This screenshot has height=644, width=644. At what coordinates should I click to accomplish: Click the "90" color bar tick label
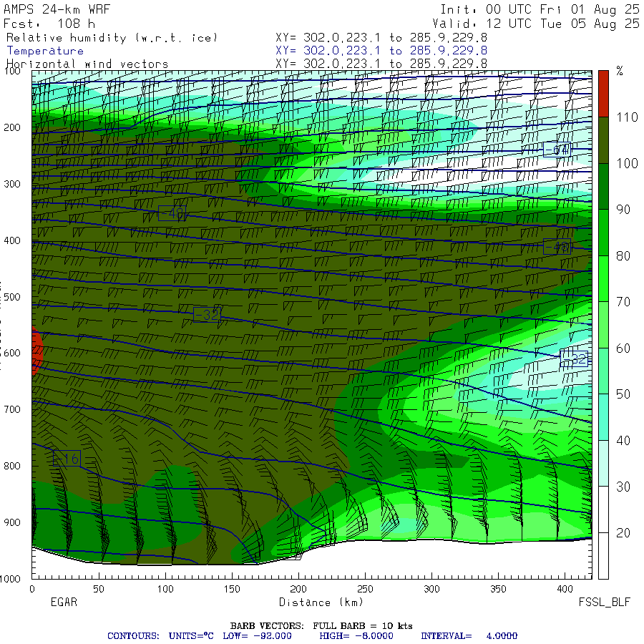point(623,210)
